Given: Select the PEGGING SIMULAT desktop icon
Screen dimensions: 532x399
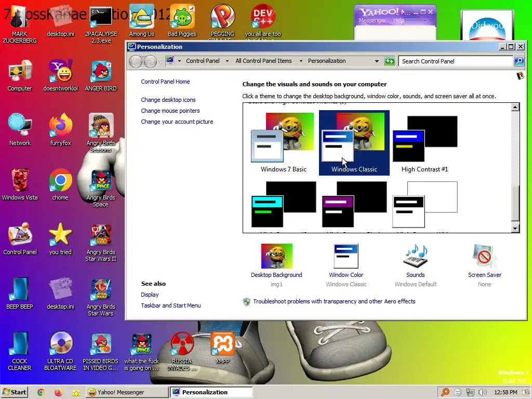Looking at the screenshot, I should pyautogui.click(x=222, y=22).
